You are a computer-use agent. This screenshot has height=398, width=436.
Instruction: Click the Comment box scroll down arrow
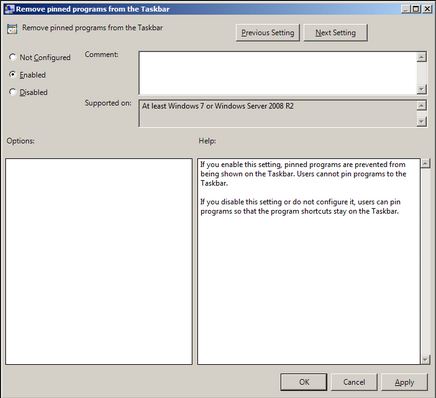pos(422,89)
